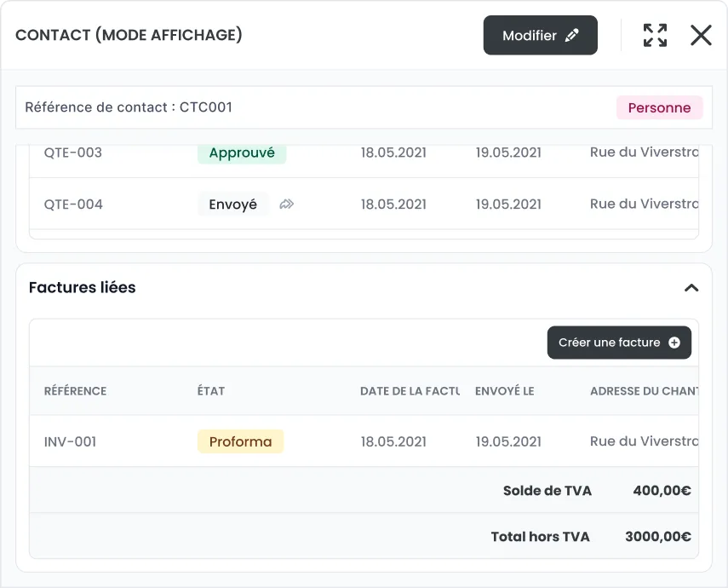
Task: Sort by the RÉFÉRENCE column header
Action: [76, 391]
